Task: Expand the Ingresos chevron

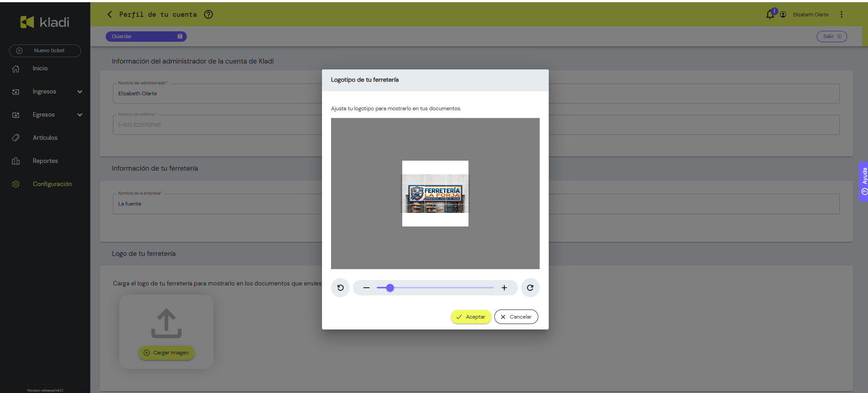Action: point(80,92)
